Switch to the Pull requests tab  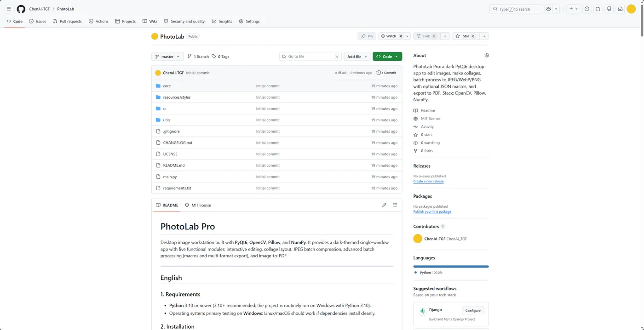[x=67, y=21]
